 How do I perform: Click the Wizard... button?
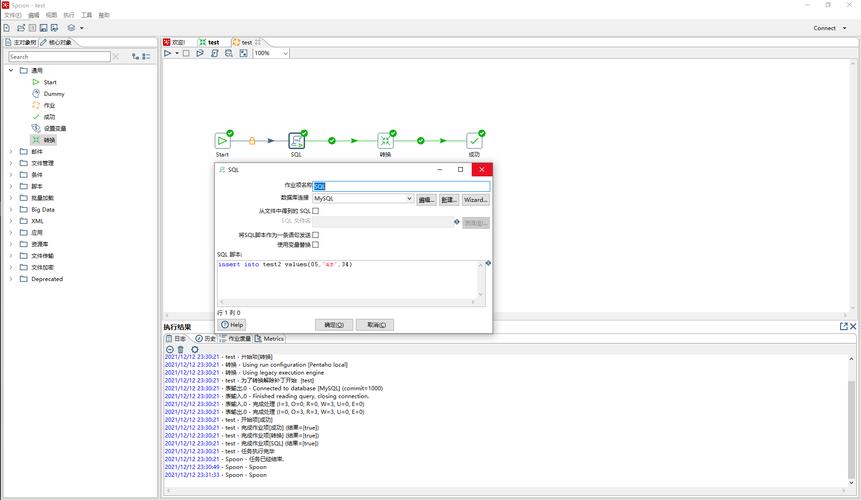coord(476,200)
